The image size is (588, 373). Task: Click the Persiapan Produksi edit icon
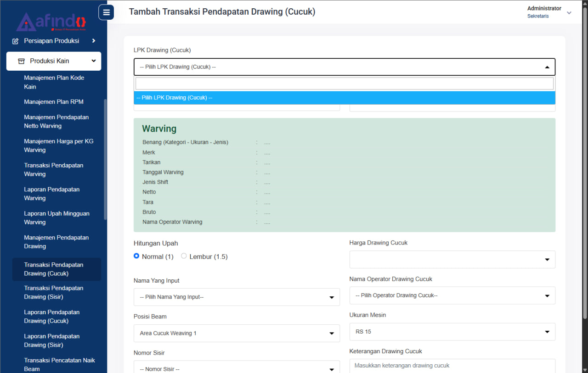point(15,41)
